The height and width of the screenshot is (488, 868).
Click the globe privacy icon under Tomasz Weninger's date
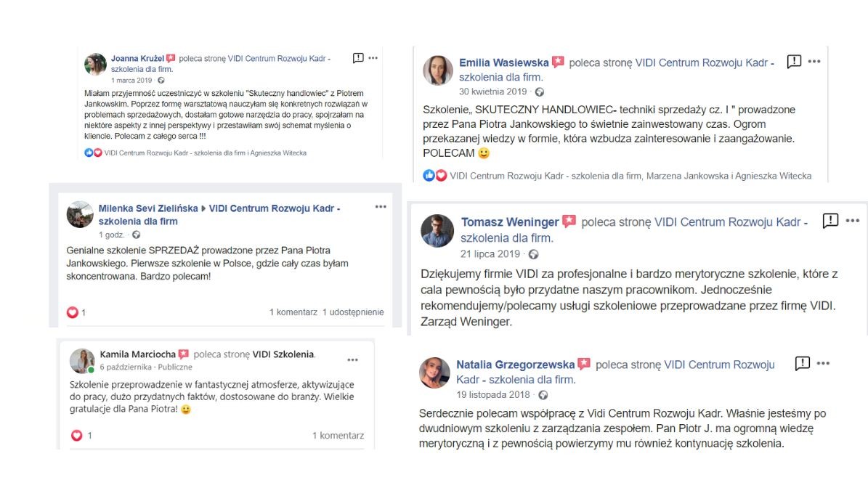[x=534, y=254]
